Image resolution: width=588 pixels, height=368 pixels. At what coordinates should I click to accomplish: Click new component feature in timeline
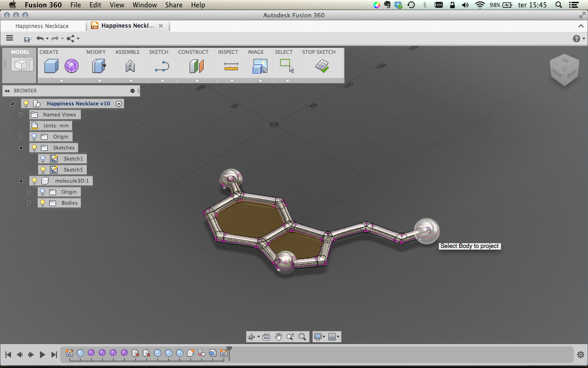tap(190, 353)
